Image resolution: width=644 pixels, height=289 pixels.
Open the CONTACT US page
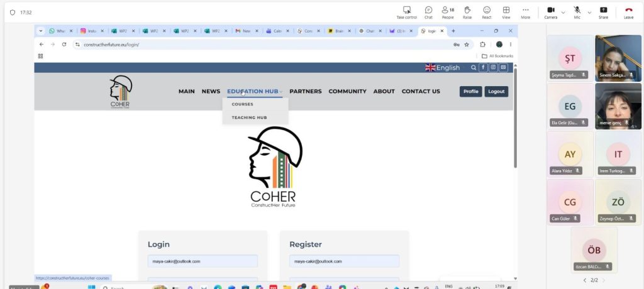click(x=421, y=92)
